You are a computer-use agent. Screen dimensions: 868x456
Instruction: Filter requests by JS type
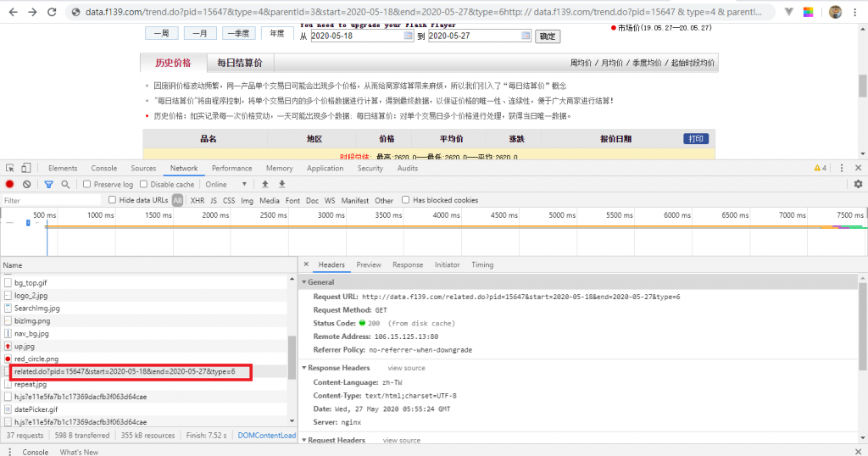(x=213, y=200)
